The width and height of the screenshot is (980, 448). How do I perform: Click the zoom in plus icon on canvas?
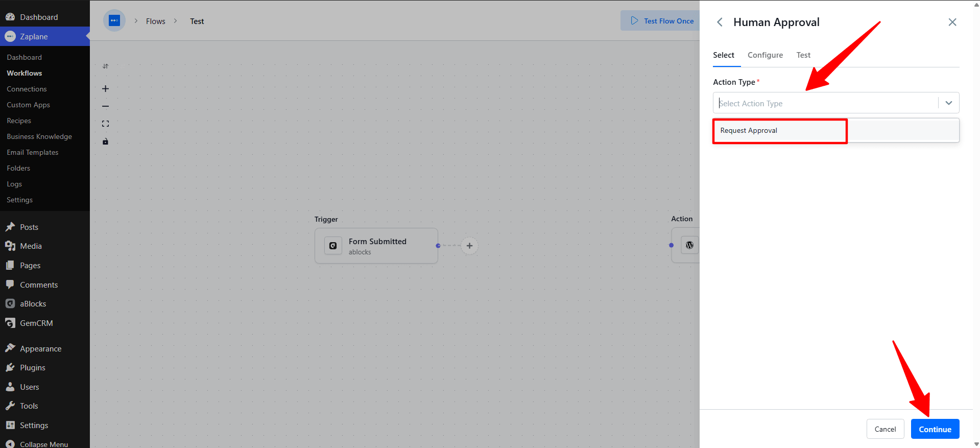coord(105,89)
